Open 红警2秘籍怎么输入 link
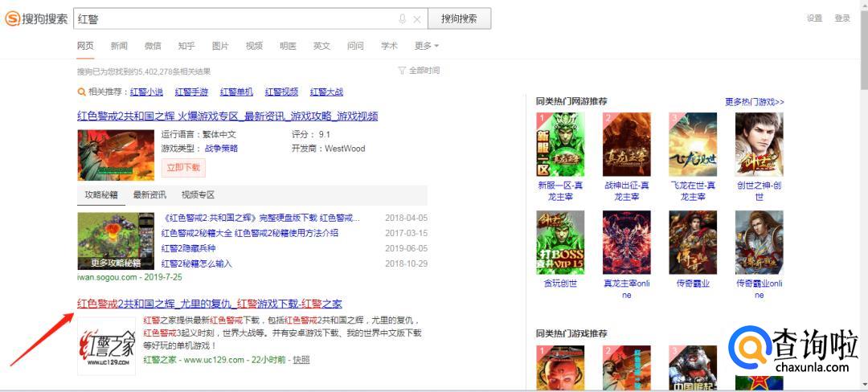Screen dimensions: 868x392 coord(197,263)
